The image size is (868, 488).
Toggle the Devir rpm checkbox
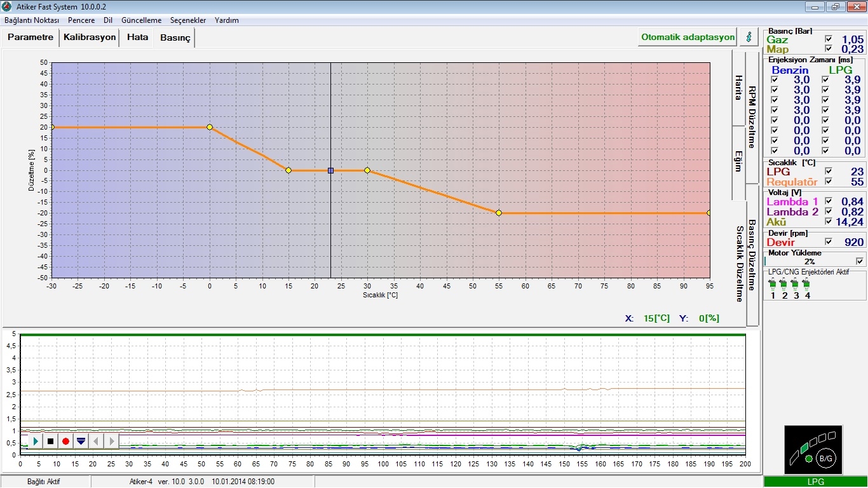pos(829,242)
